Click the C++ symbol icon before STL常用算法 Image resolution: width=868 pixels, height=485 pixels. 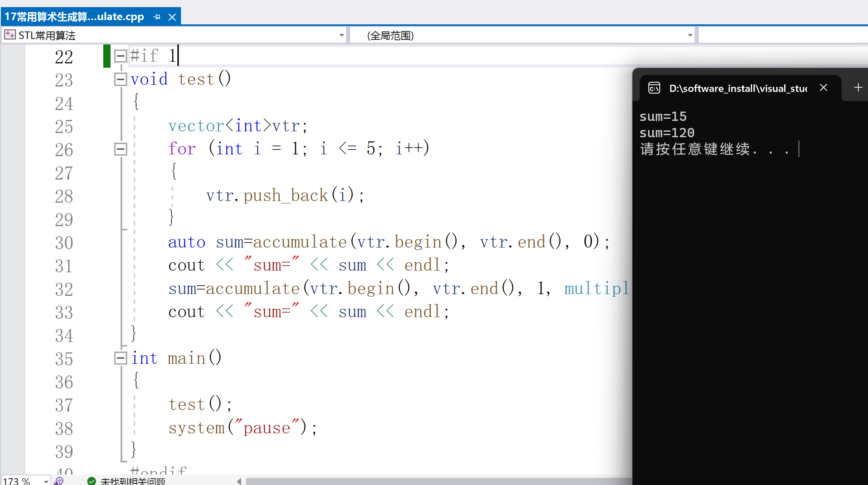[x=10, y=35]
